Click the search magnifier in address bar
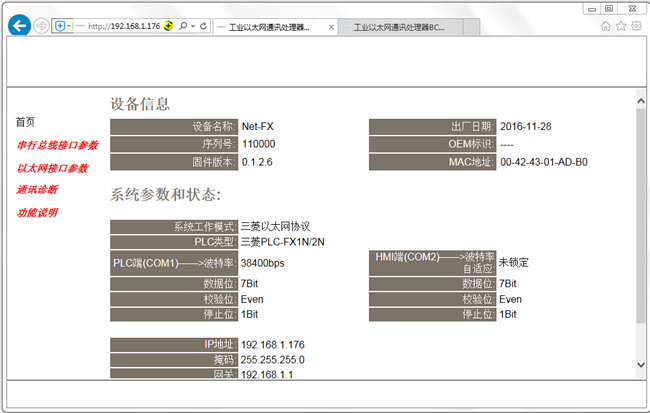The width and height of the screenshot is (650, 413). click(183, 26)
